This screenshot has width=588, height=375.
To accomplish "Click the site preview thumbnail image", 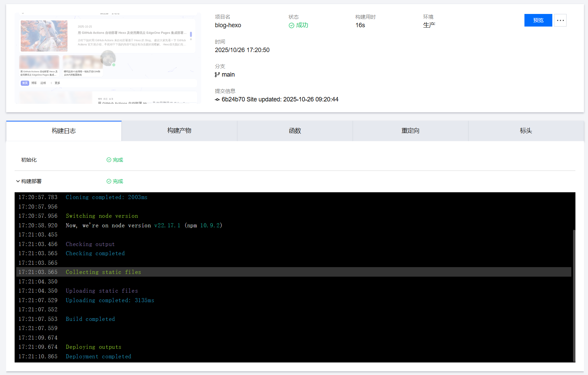I will tap(108, 58).
